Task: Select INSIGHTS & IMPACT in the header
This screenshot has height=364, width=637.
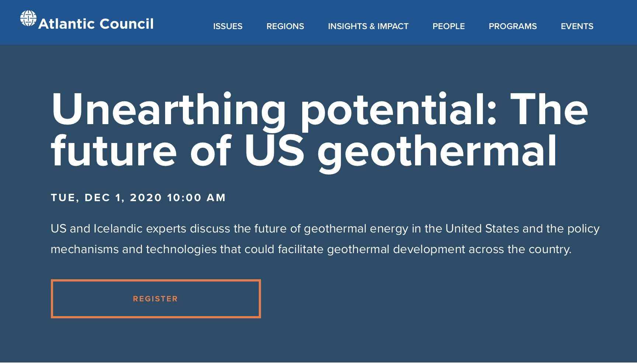Action: coord(368,26)
